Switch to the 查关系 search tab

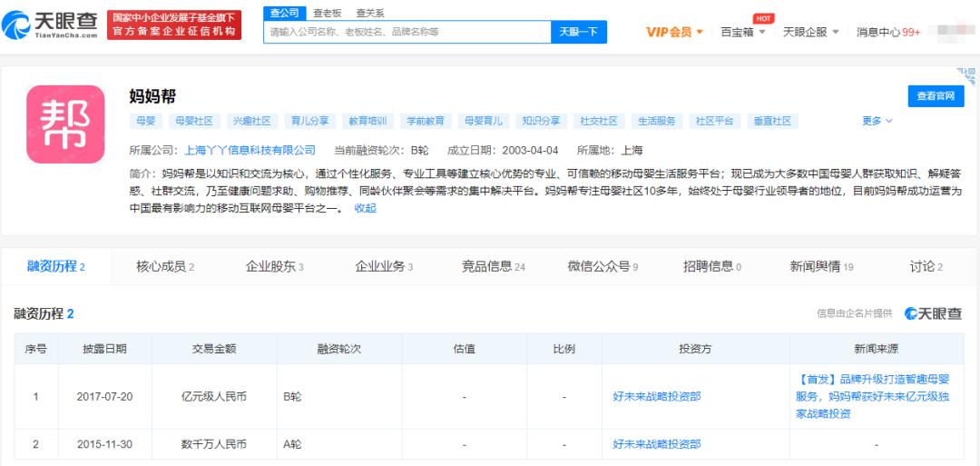tap(370, 13)
